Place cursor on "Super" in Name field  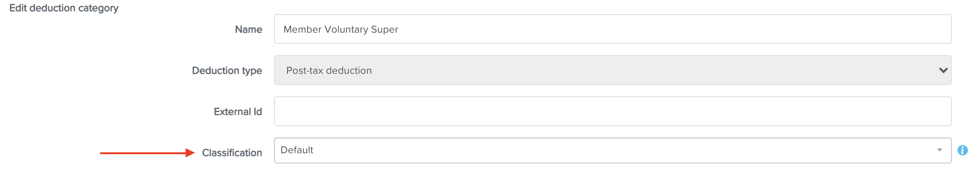(384, 30)
